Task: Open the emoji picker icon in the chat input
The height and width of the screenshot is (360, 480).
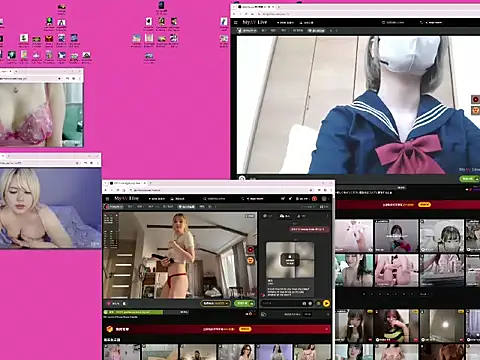Action: click(310, 303)
